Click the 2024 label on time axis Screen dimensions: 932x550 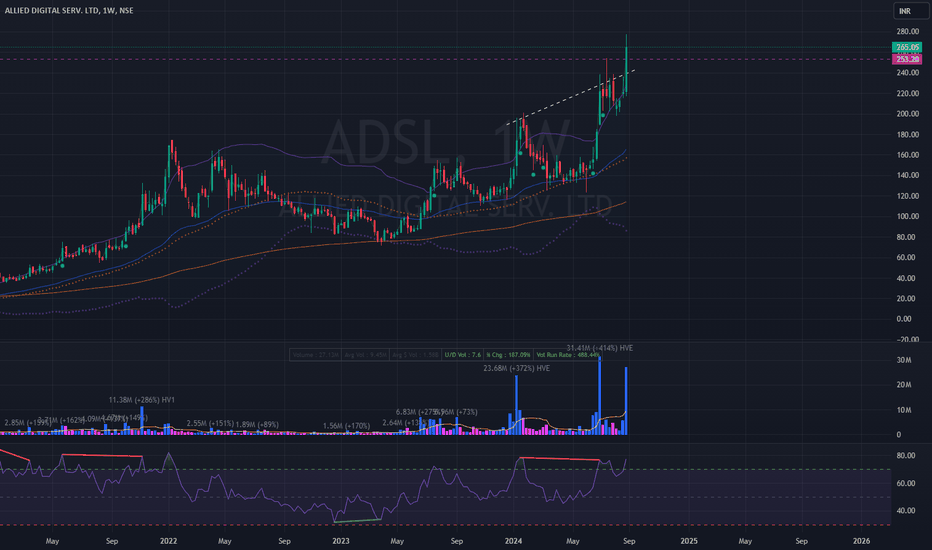point(513,541)
